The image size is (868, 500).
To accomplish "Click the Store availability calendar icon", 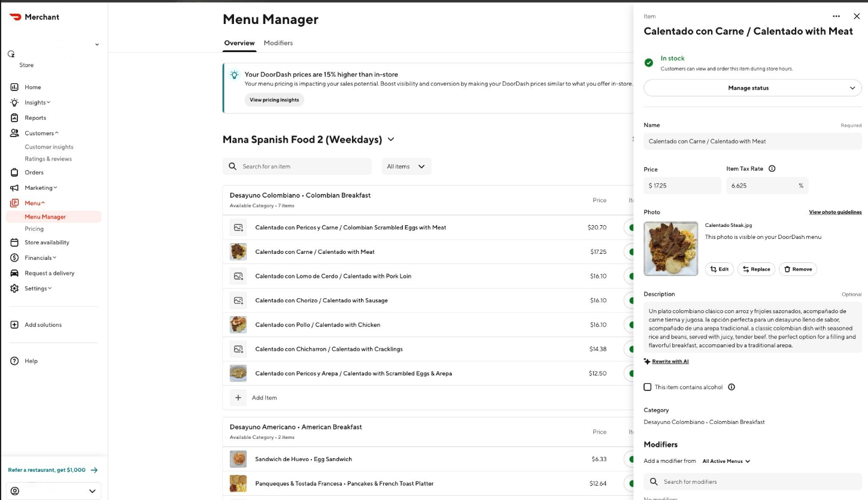I will (x=14, y=243).
